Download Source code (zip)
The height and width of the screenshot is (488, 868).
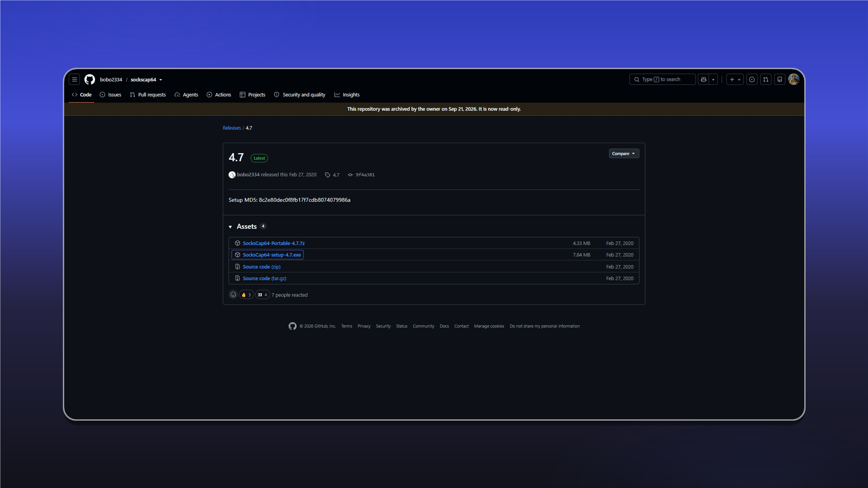pos(261,267)
